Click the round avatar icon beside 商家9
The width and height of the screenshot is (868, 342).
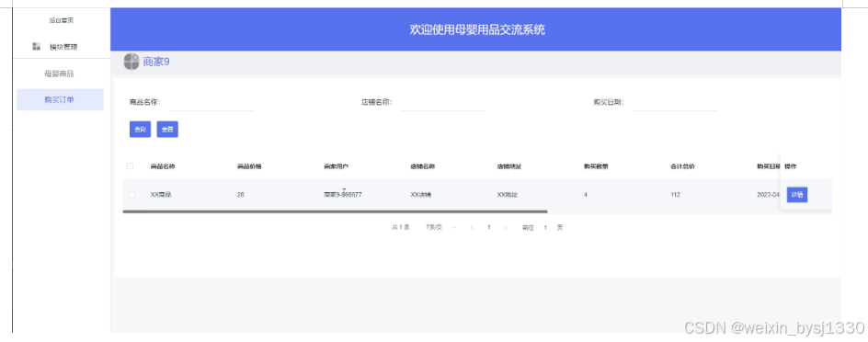(131, 62)
